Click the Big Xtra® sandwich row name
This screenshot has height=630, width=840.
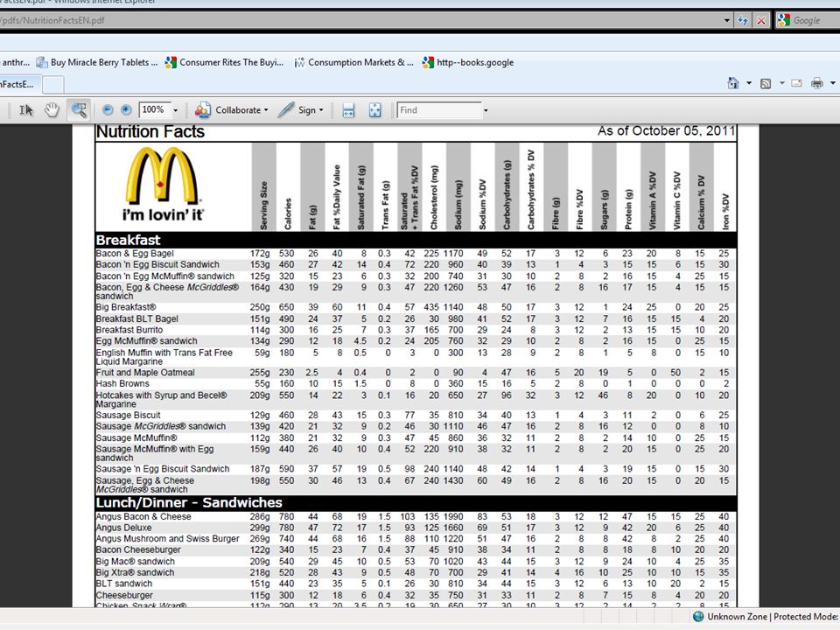135,572
